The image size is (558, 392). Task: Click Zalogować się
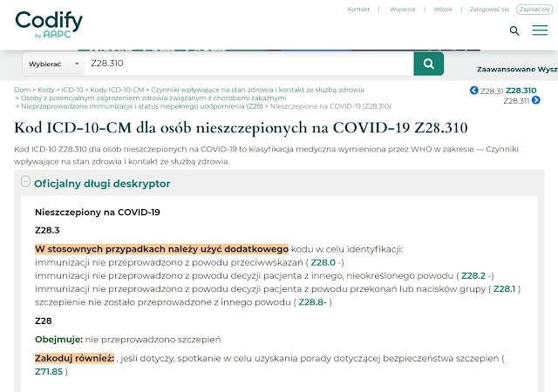pyautogui.click(x=489, y=10)
